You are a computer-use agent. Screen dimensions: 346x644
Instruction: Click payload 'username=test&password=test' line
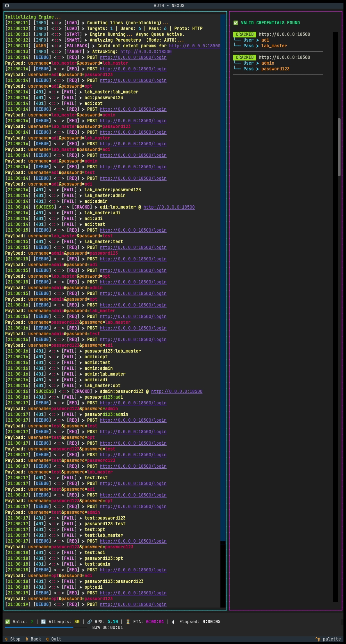pyautogui.click(x=51, y=426)
